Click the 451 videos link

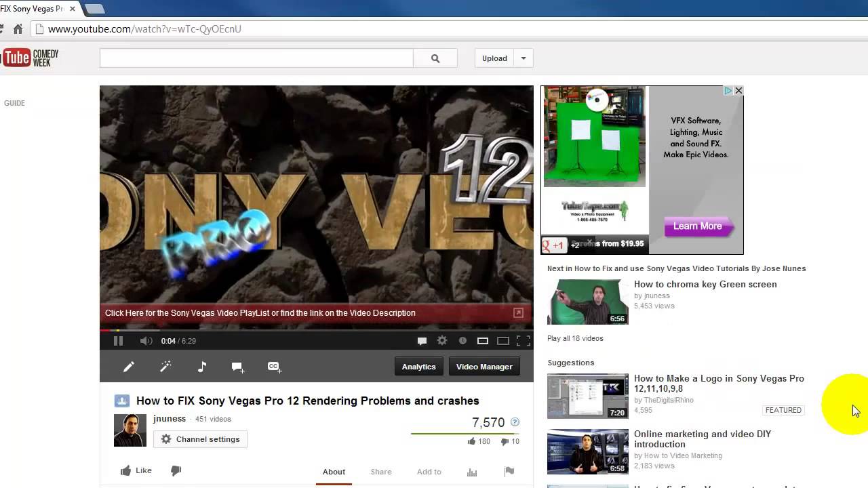click(213, 419)
